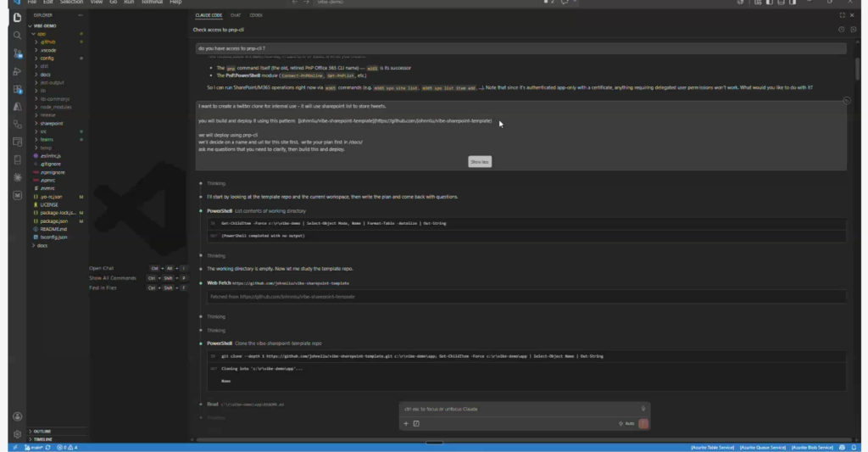The image size is (868, 452).
Task: Open the notifications bell in status bar
Action: [x=854, y=448]
